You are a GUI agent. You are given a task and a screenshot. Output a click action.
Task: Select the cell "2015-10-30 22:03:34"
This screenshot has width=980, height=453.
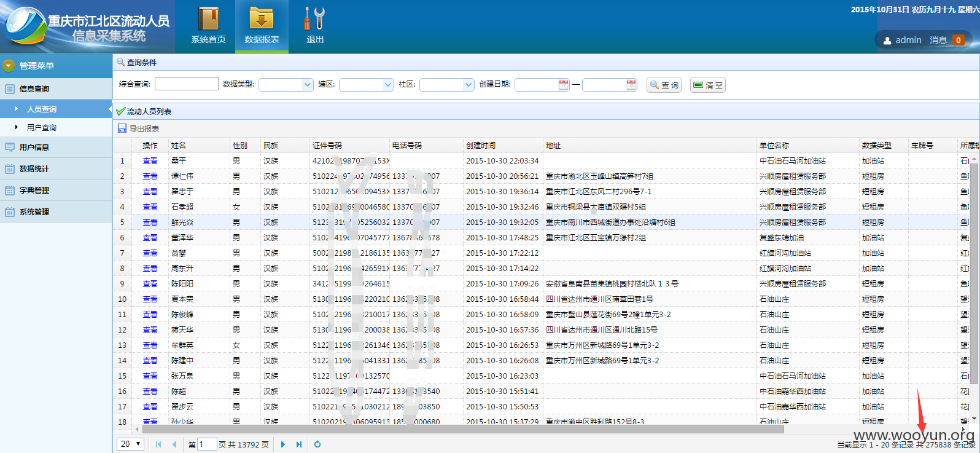tap(502, 161)
